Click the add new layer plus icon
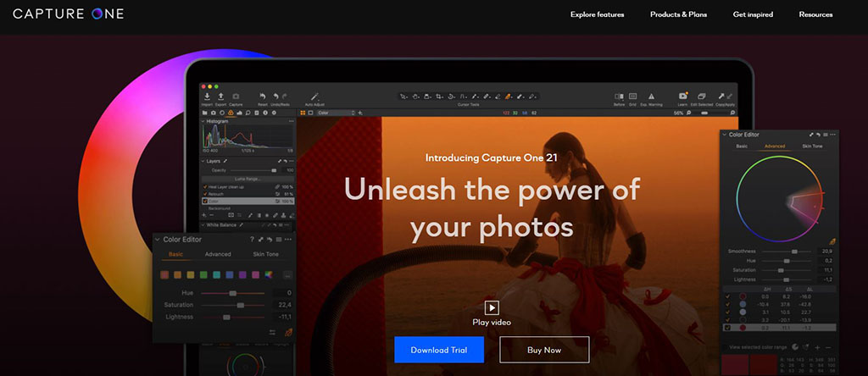The image size is (868, 376). (x=204, y=215)
